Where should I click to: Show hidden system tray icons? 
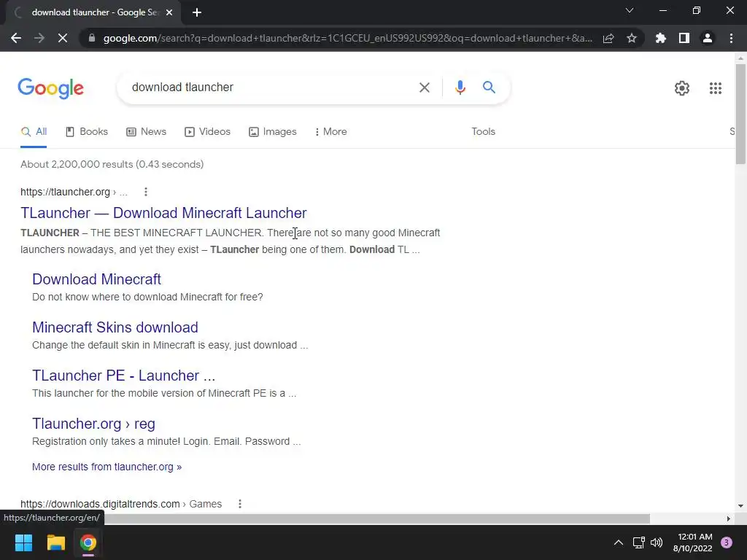coord(619,542)
